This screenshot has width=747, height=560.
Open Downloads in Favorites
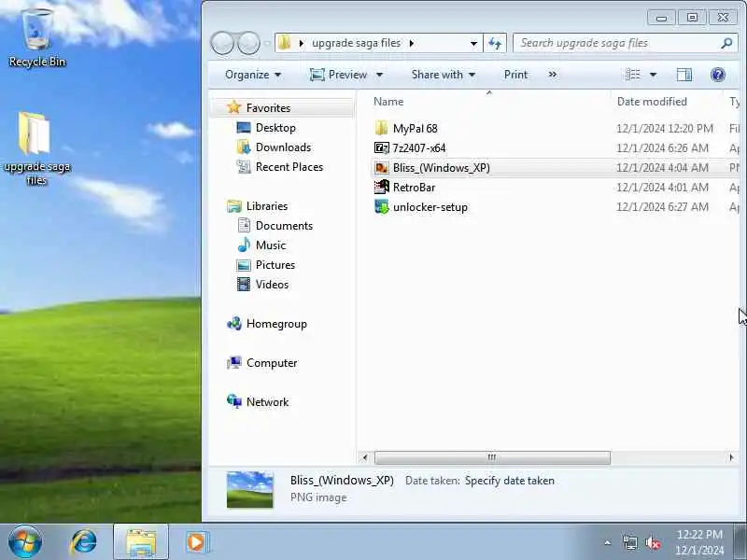tap(283, 147)
